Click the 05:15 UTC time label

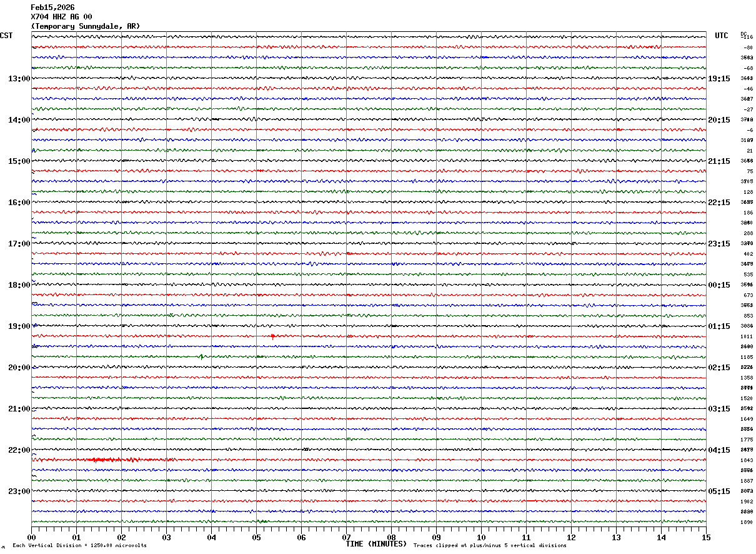[x=719, y=491]
